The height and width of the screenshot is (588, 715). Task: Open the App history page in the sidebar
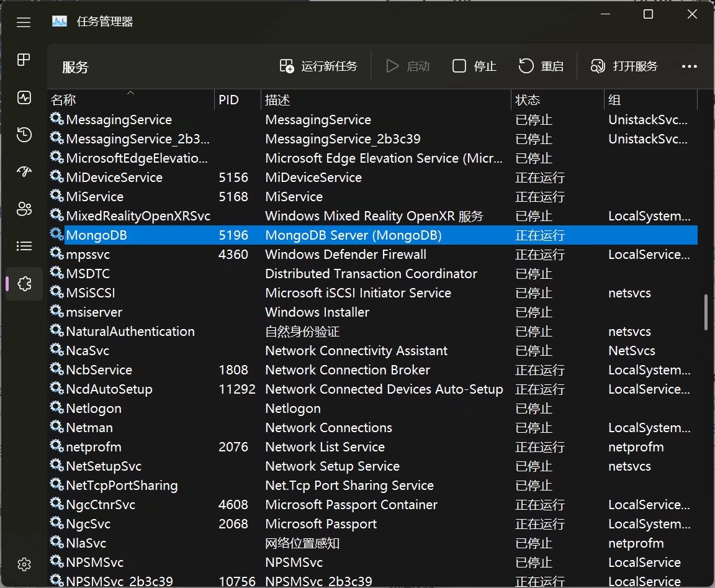(24, 135)
